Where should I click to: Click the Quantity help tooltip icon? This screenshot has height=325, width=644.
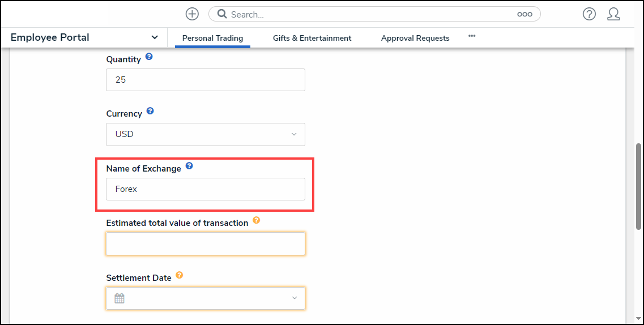click(149, 57)
